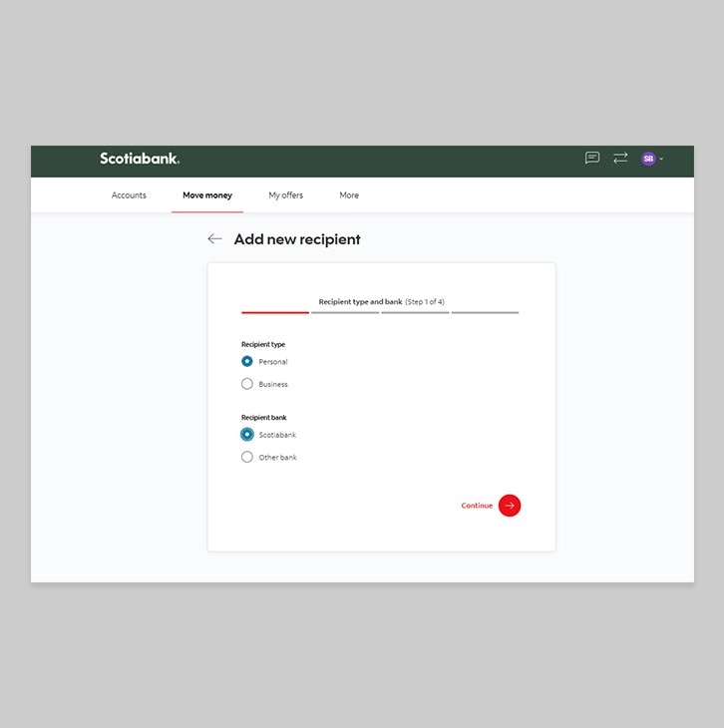This screenshot has height=728, width=724.
Task: Click the Recipient bank label
Action: [264, 418]
